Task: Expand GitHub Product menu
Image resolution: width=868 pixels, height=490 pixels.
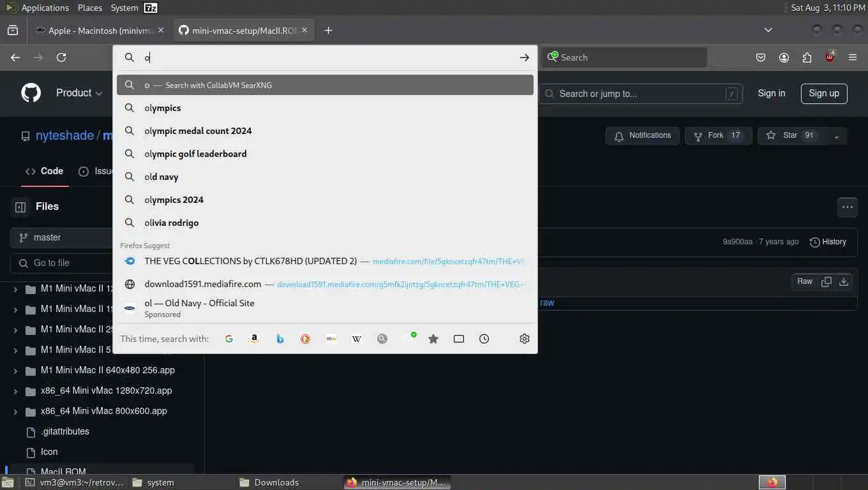Action: tap(79, 93)
